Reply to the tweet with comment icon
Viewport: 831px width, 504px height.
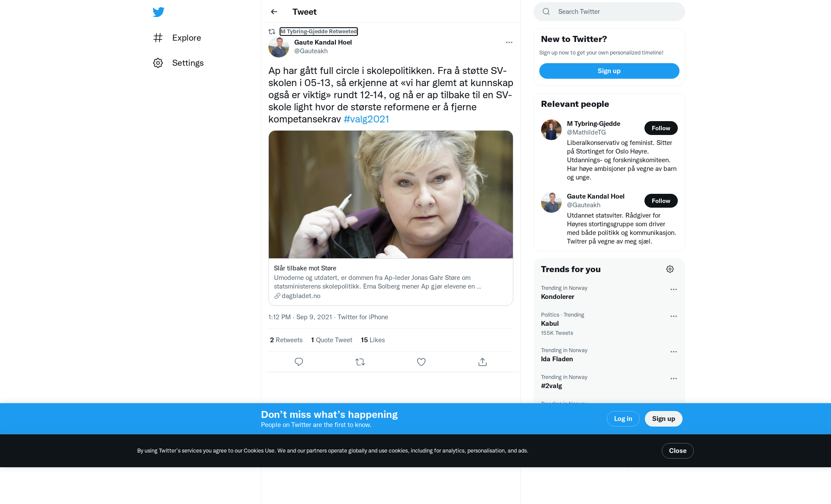pos(299,362)
